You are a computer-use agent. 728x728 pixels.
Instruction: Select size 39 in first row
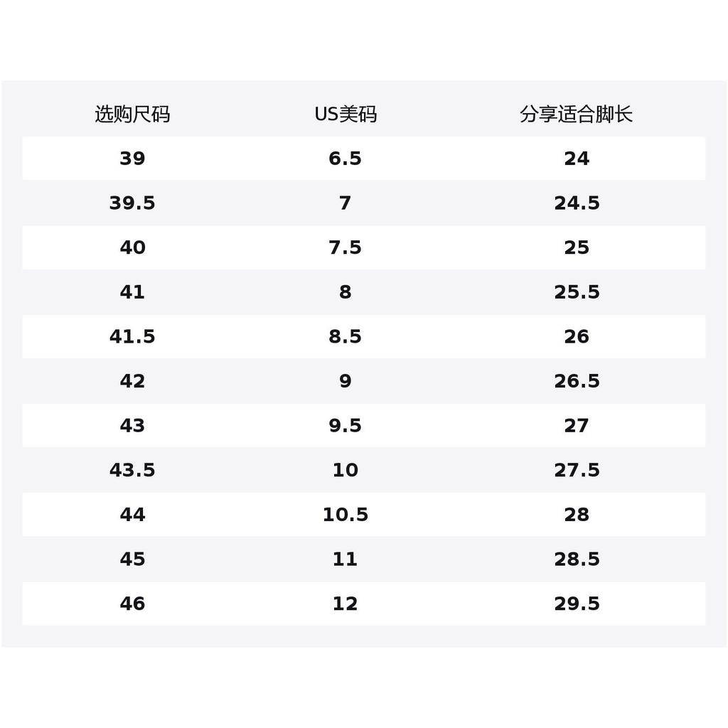132,159
